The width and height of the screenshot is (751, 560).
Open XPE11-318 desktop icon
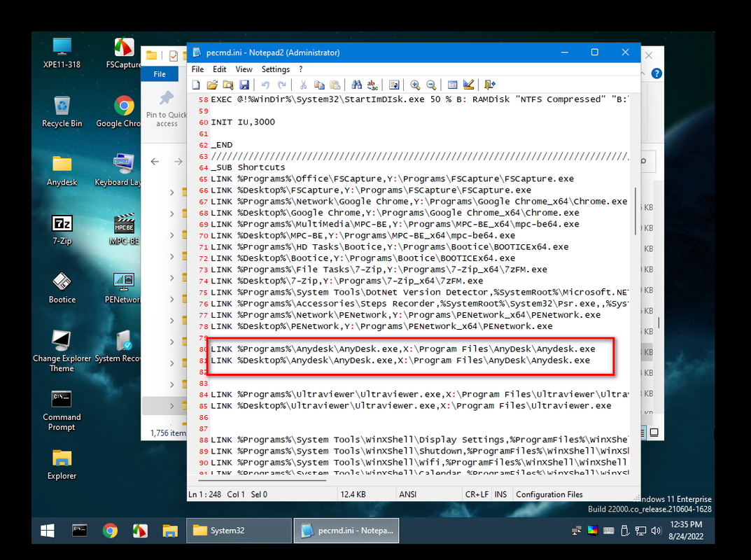pyautogui.click(x=62, y=52)
